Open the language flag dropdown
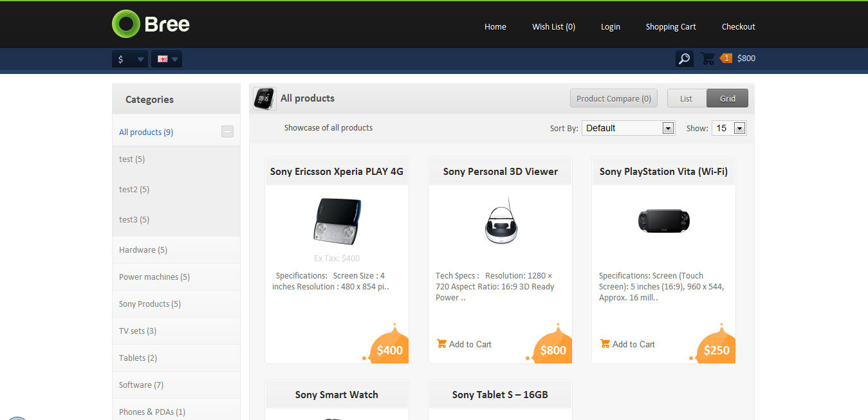868x420 pixels. click(x=167, y=59)
